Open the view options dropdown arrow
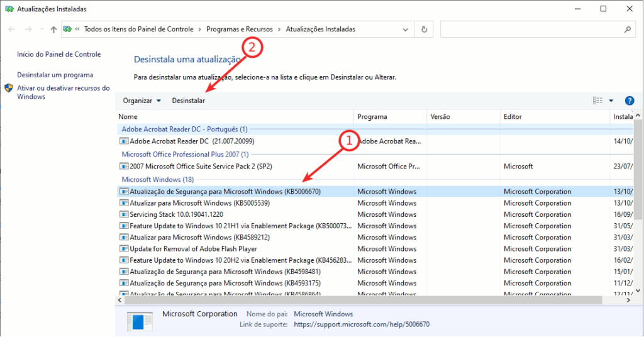The image size is (644, 337). 611,101
